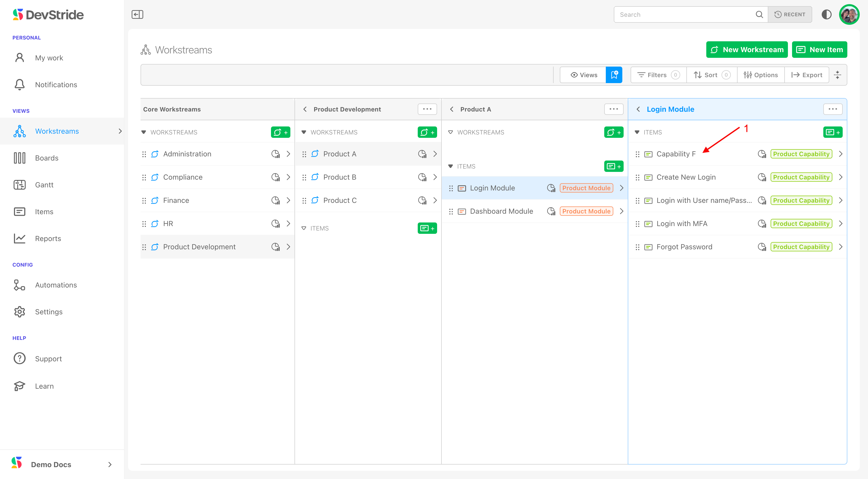Open the Views eye button
Viewport: 868px width, 479px height.
(x=583, y=75)
